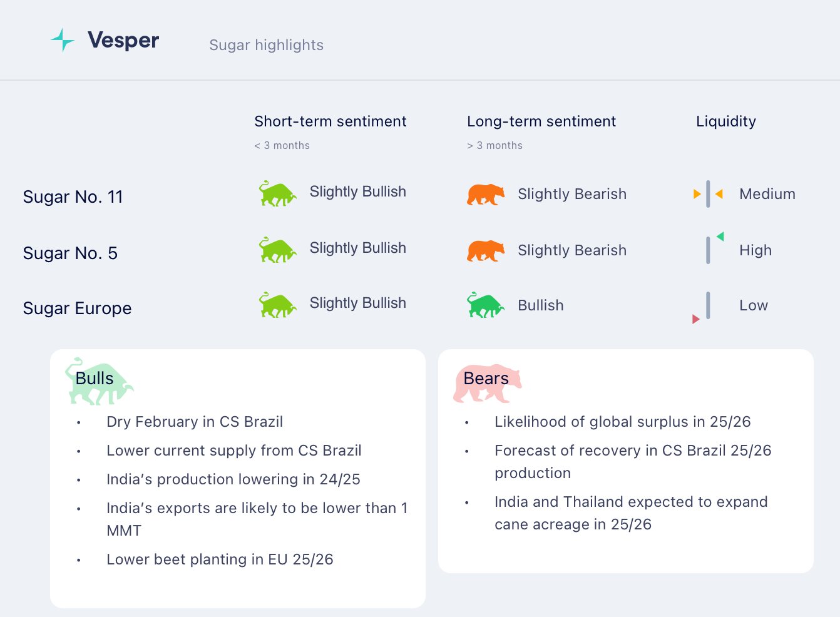Click the Long-term sentiment column header

[x=541, y=121]
